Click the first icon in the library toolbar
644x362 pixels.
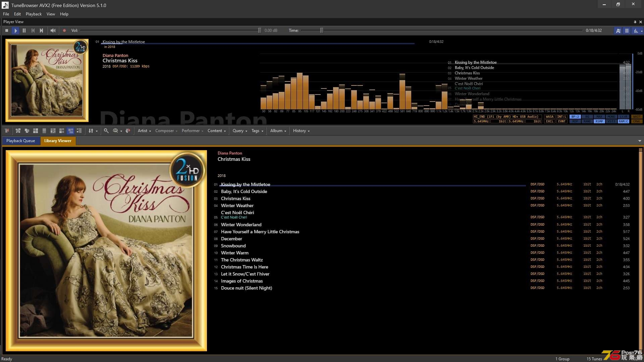(7, 131)
